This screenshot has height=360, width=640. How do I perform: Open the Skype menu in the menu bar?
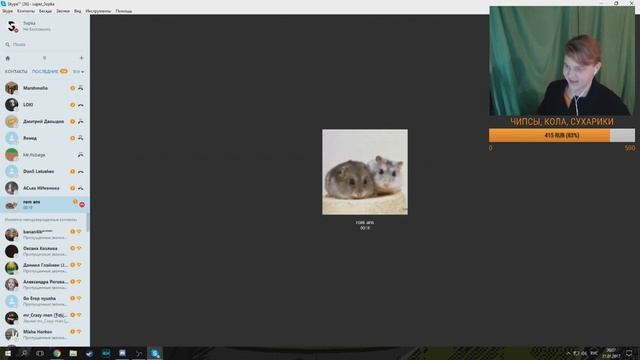(7, 11)
